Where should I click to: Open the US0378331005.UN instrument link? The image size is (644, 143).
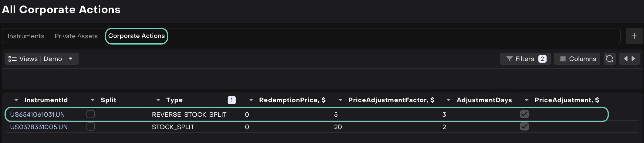(39, 127)
